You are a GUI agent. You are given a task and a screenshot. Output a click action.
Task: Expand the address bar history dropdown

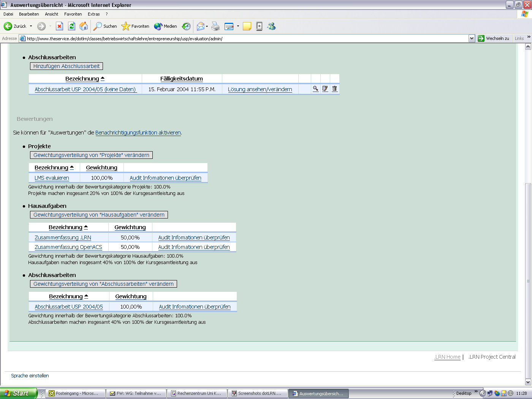[x=472, y=38]
